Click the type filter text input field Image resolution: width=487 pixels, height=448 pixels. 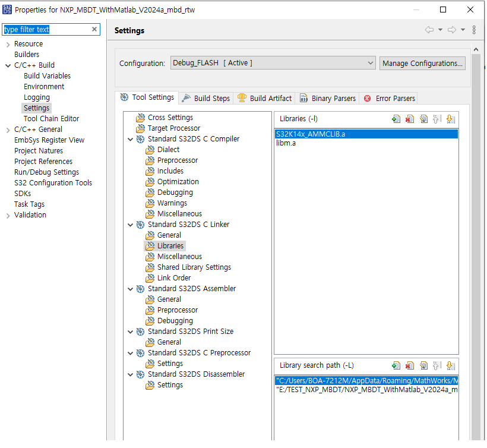click(x=46, y=29)
